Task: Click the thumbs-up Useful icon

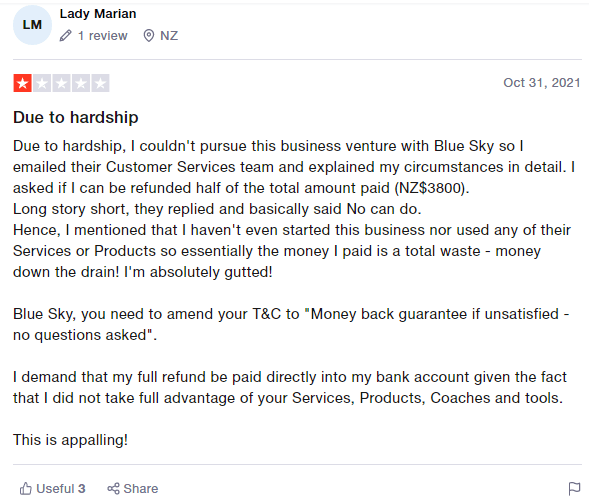Action: point(26,488)
